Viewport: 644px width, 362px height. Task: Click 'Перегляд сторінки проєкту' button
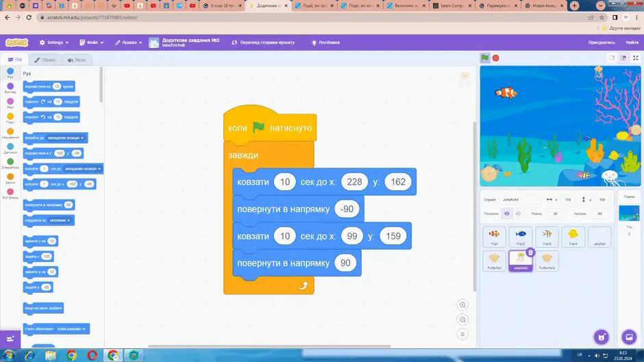click(263, 42)
